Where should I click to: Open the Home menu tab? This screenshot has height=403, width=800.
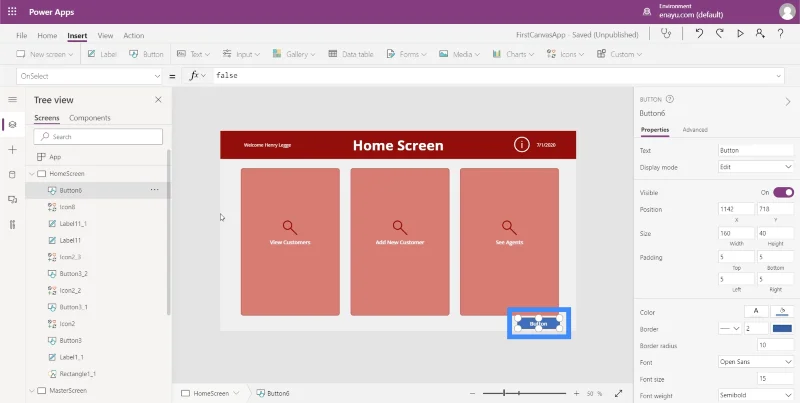tap(47, 36)
